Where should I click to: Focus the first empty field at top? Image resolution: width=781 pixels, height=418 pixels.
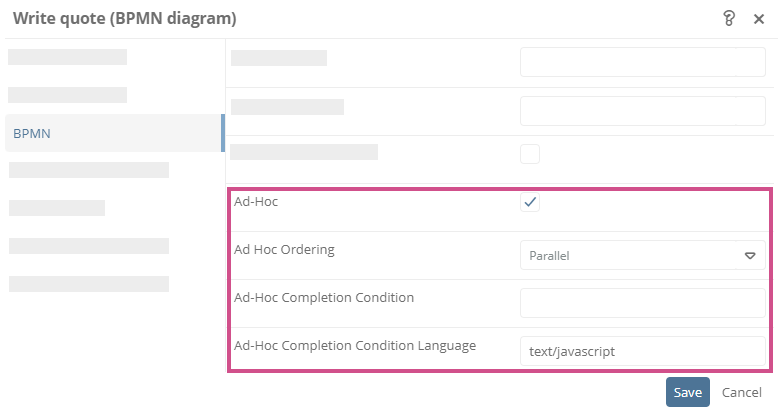tap(643, 62)
